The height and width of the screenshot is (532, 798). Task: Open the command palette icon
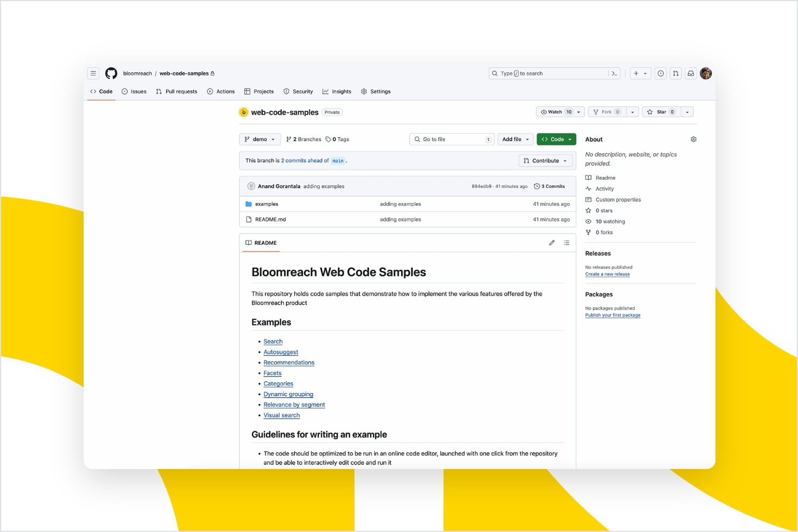pos(614,73)
